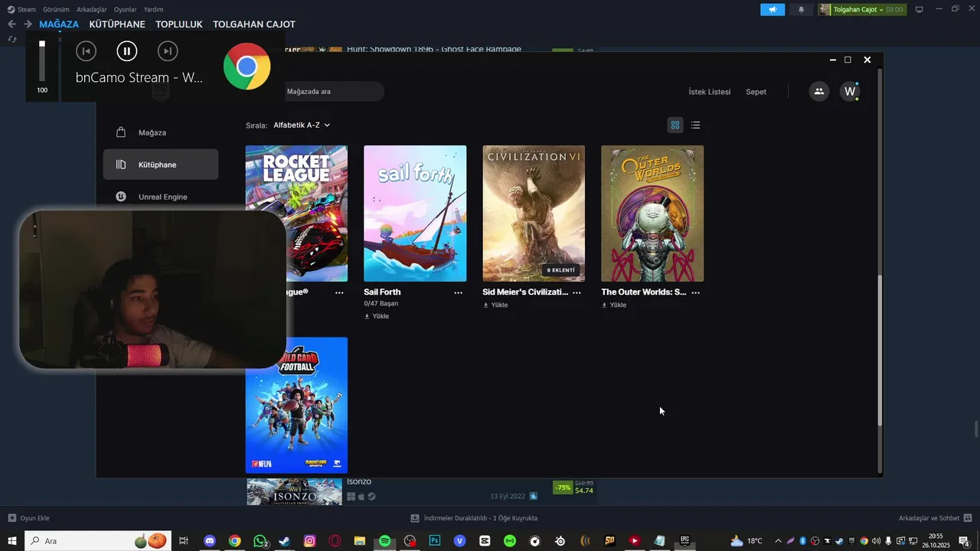Image resolution: width=980 pixels, height=551 pixels.
Task: Skip to previous track in media overlay
Action: [x=86, y=51]
